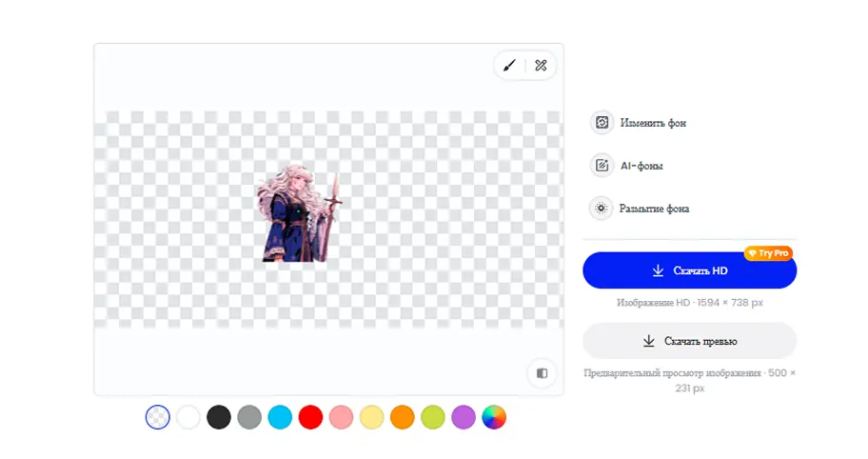868x459 pixels.
Task: Select the orange background swatch
Action: pos(403,417)
